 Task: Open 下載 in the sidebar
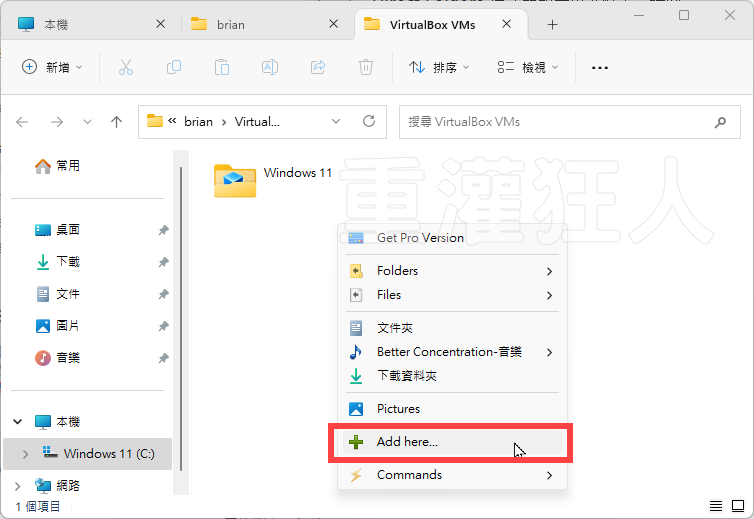pos(68,262)
